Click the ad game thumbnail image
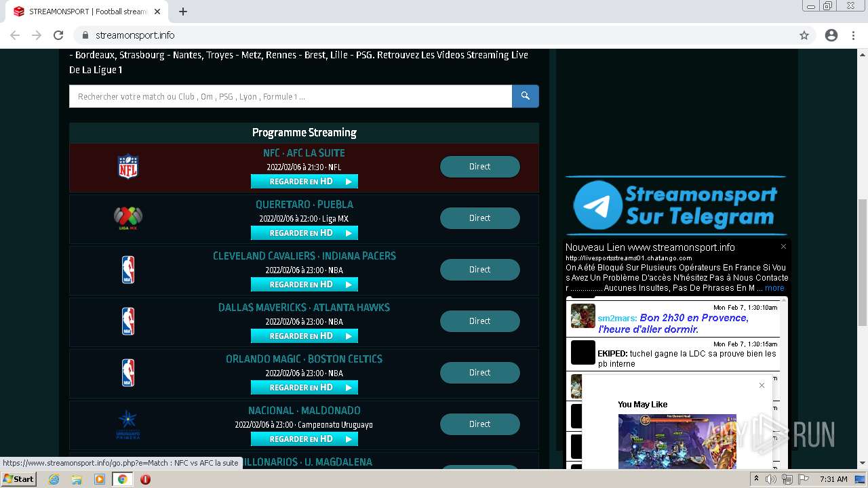The height and width of the screenshot is (488, 868). point(677,441)
